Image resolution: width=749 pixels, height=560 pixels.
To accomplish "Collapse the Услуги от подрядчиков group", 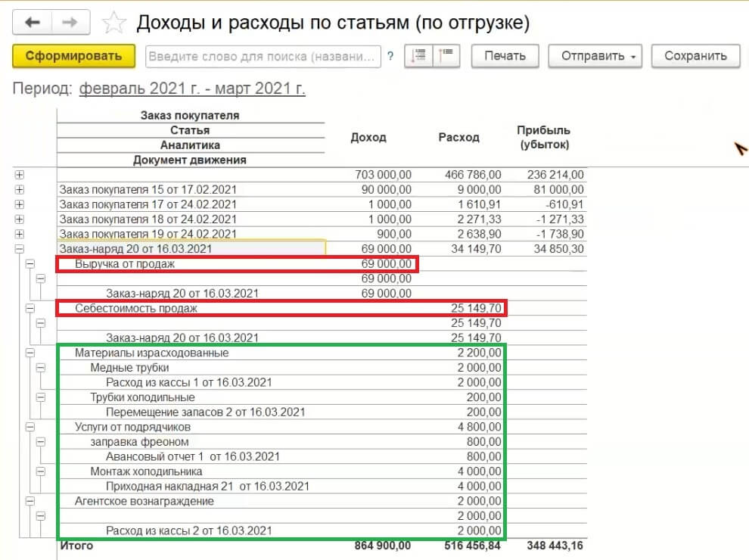I will [30, 427].
